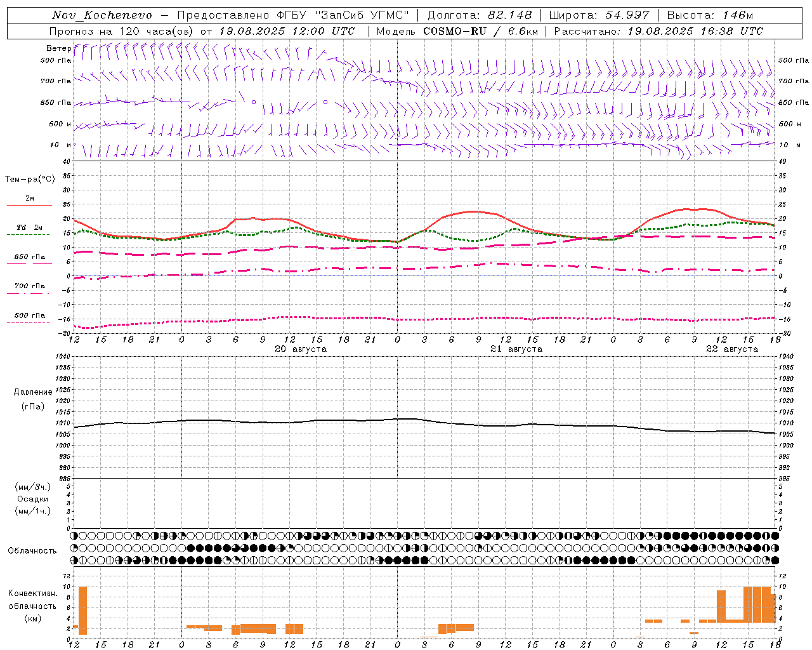Click the orange convective bars at 6h on 21 августа
Image resolution: width=812 pixels, height=650 pixels.
[455, 628]
